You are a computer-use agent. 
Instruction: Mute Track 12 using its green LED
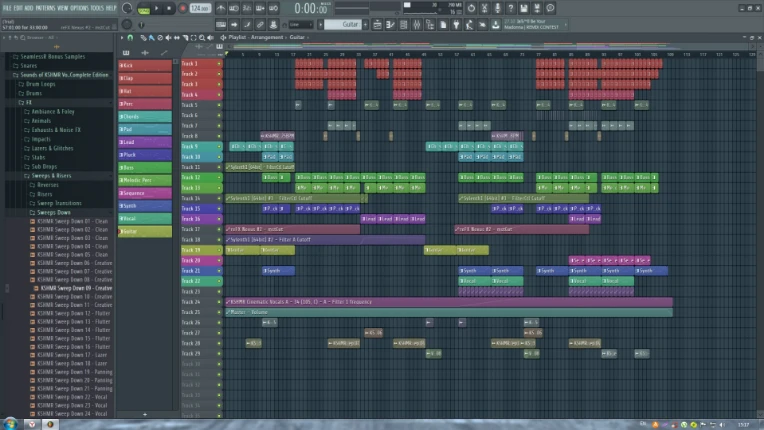221,178
